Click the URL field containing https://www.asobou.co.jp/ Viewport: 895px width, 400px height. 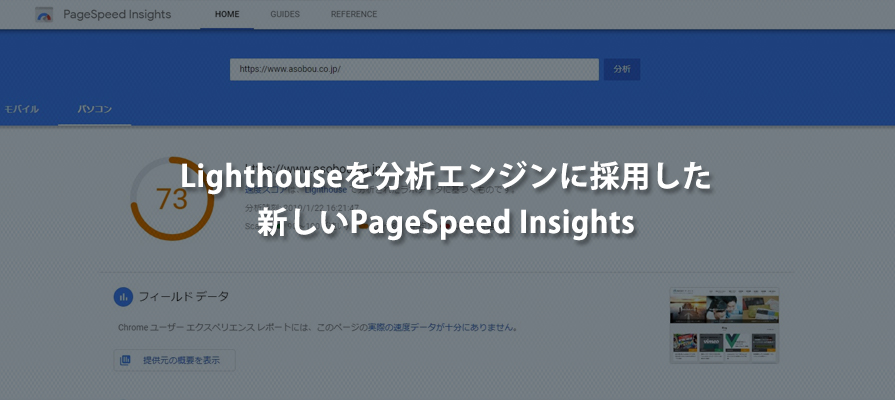coord(414,69)
